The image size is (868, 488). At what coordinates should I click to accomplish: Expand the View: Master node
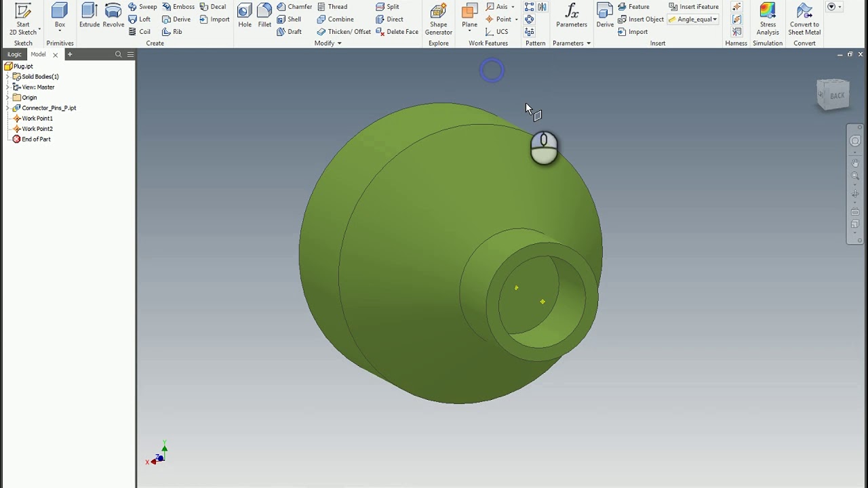pos(7,87)
